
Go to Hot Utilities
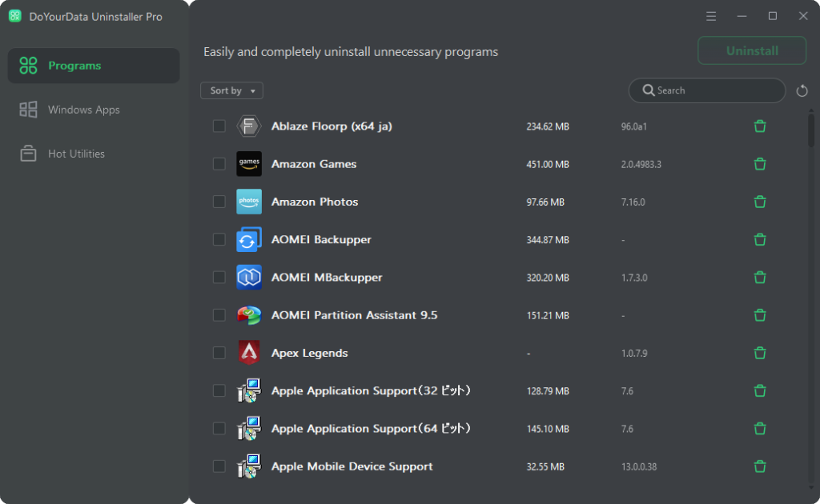coord(94,154)
